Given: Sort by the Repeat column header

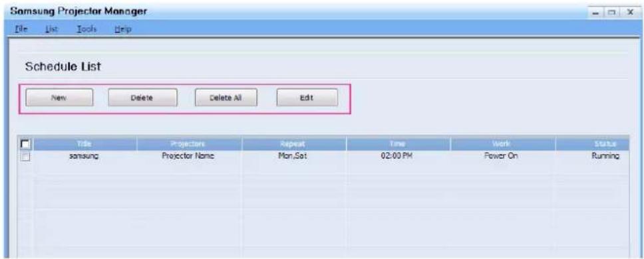Looking at the screenshot, I should pyautogui.click(x=294, y=144).
